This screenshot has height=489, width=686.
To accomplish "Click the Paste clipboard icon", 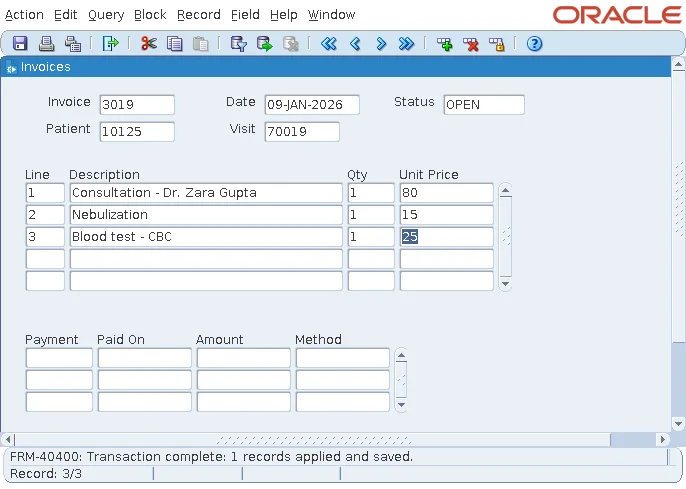I will pyautogui.click(x=200, y=44).
